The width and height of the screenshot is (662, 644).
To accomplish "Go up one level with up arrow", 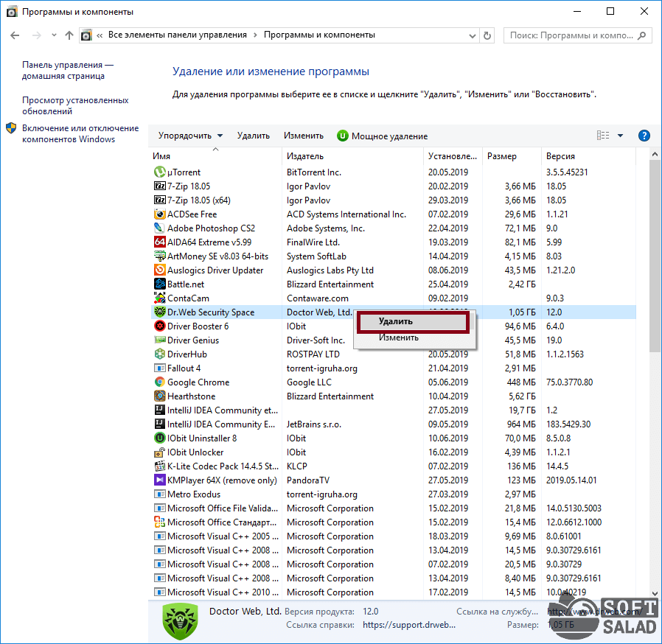I will click(69, 35).
